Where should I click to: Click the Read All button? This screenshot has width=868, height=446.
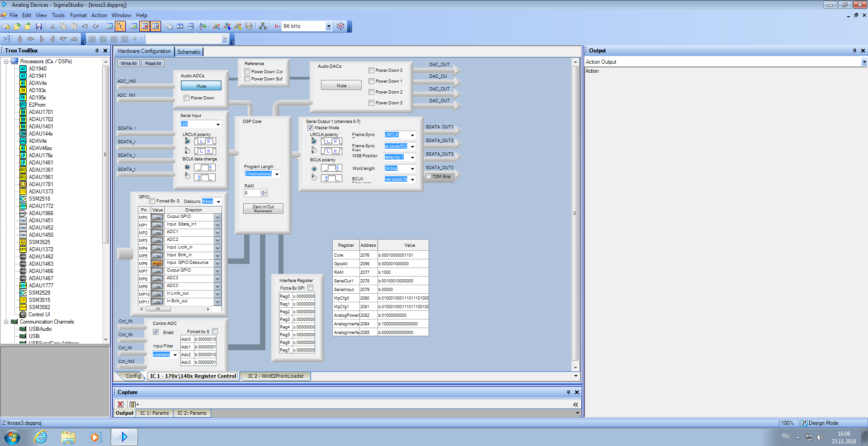tap(153, 64)
